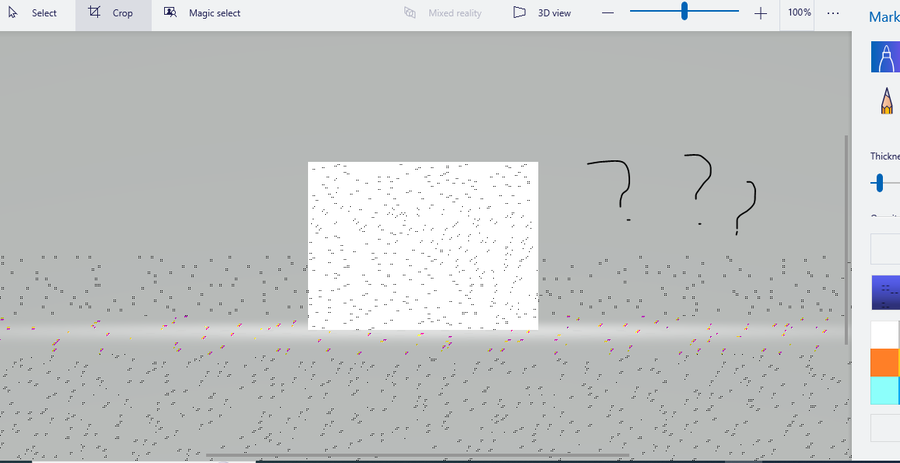Activate the Select tool

pos(33,13)
